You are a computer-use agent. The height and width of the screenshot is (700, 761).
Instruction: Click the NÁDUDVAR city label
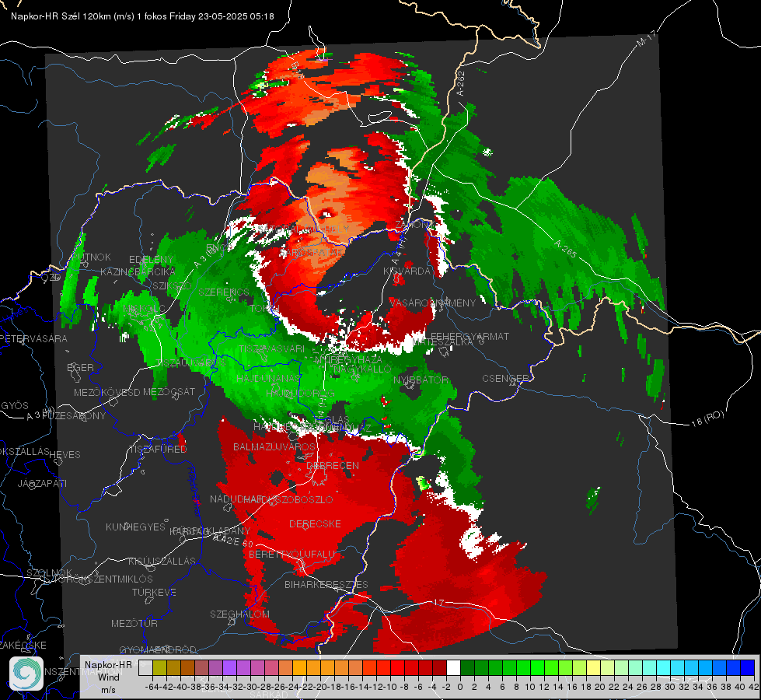pos(236,499)
